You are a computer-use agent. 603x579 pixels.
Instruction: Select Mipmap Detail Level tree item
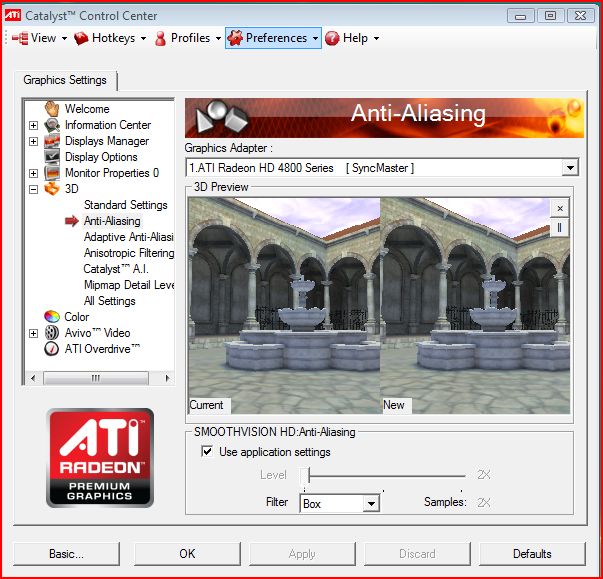tap(129, 285)
